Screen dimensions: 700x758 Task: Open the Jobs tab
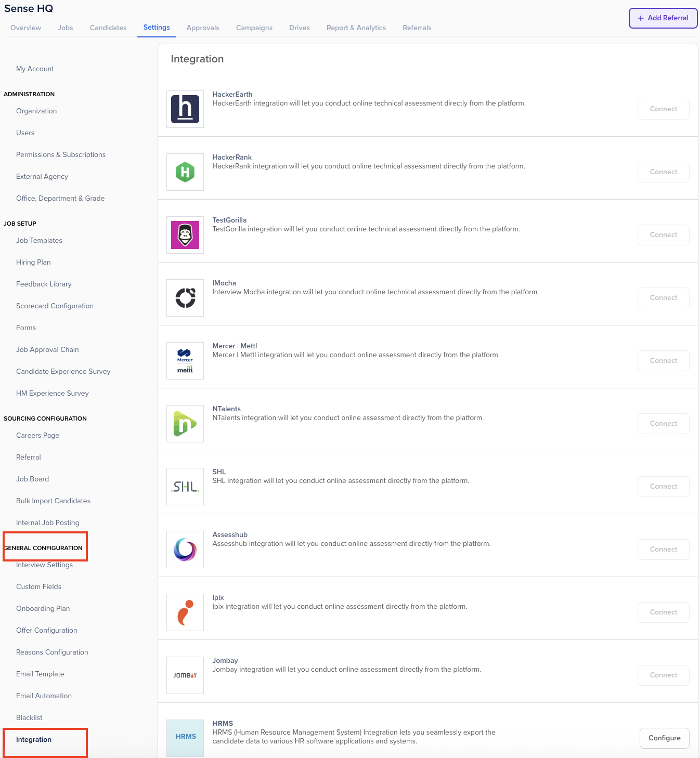(x=66, y=28)
